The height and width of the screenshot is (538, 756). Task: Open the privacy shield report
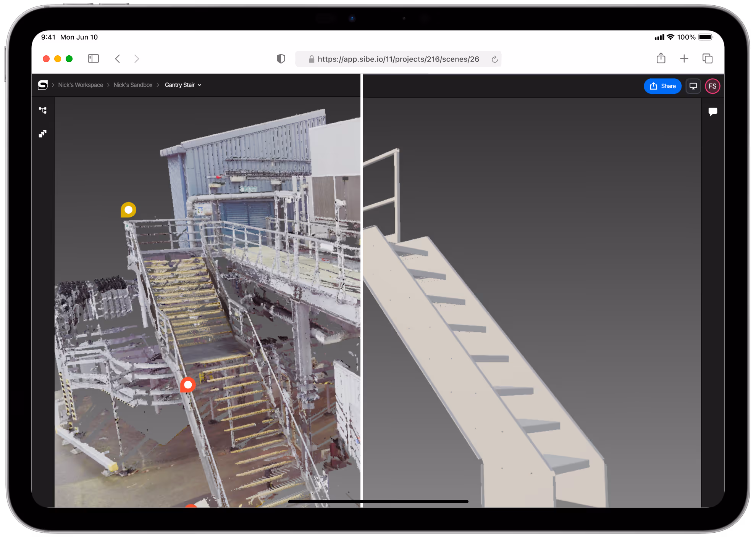tap(281, 59)
